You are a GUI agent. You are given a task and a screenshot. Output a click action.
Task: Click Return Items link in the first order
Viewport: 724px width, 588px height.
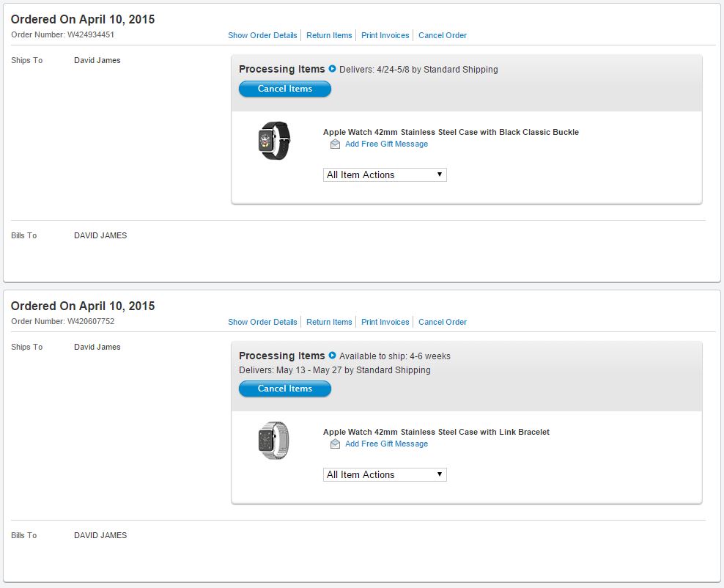pyautogui.click(x=329, y=35)
